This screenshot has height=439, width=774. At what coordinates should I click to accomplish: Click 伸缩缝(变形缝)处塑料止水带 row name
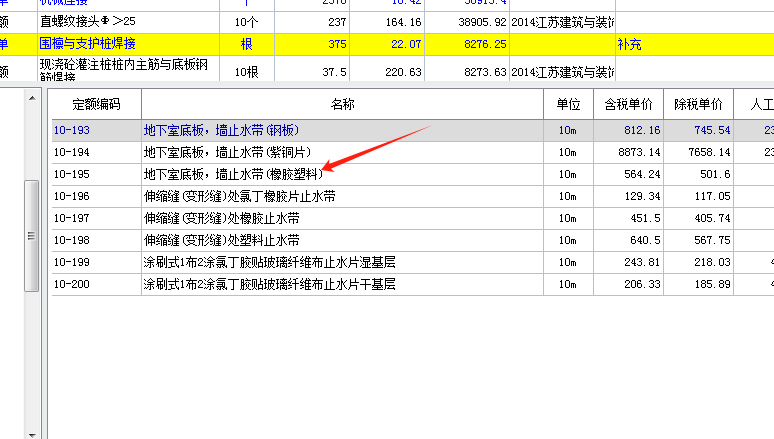click(222, 240)
